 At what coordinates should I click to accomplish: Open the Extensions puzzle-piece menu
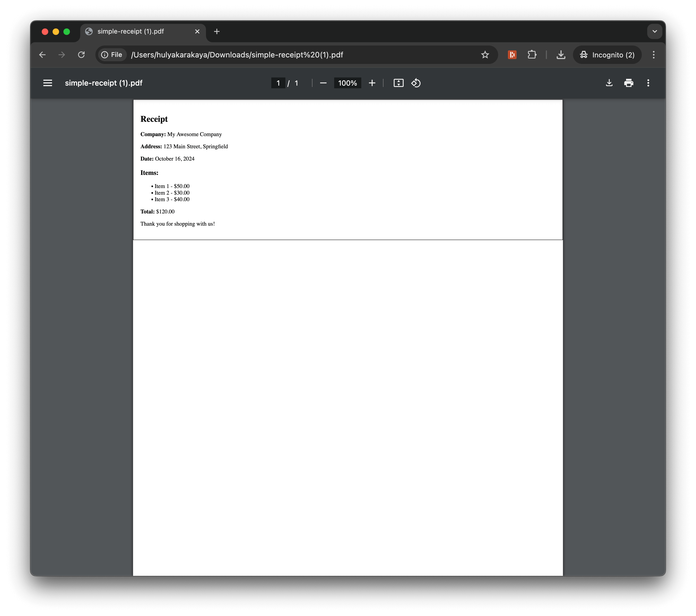532,54
